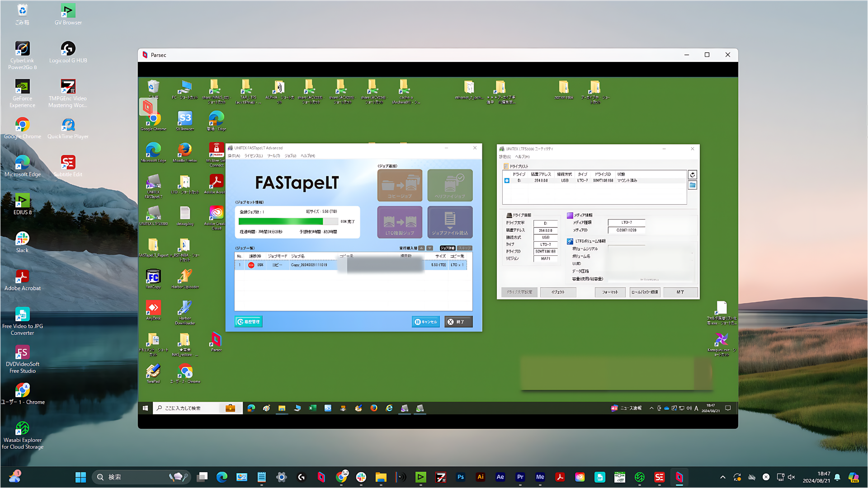
Task: Select the D: drive radio button
Action: 507,181
